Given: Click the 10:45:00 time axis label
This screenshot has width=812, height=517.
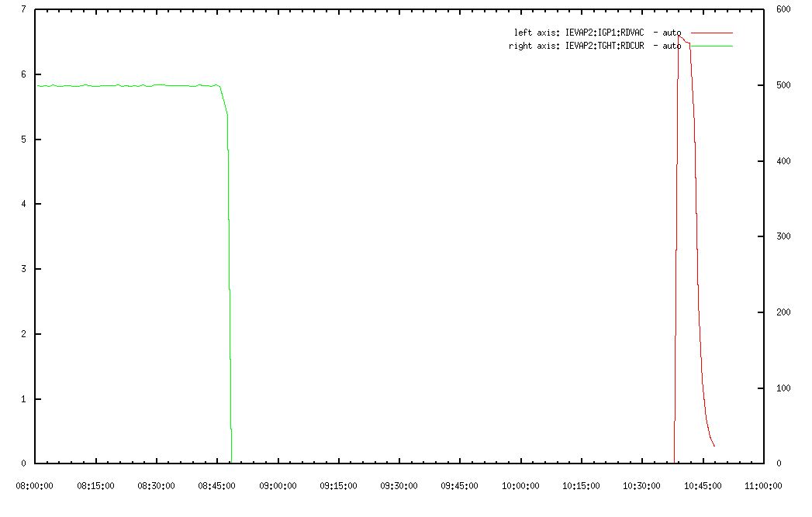Looking at the screenshot, I should click(x=703, y=486).
